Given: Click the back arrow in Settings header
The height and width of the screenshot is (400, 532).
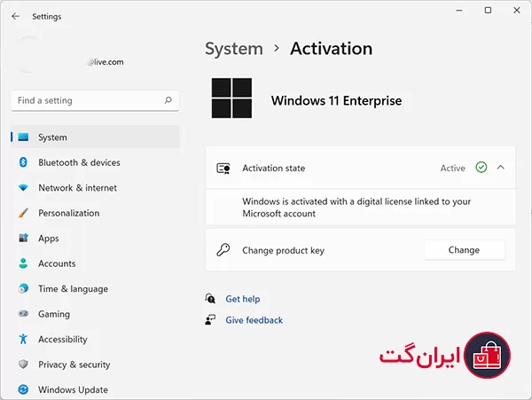Looking at the screenshot, I should click(x=16, y=16).
